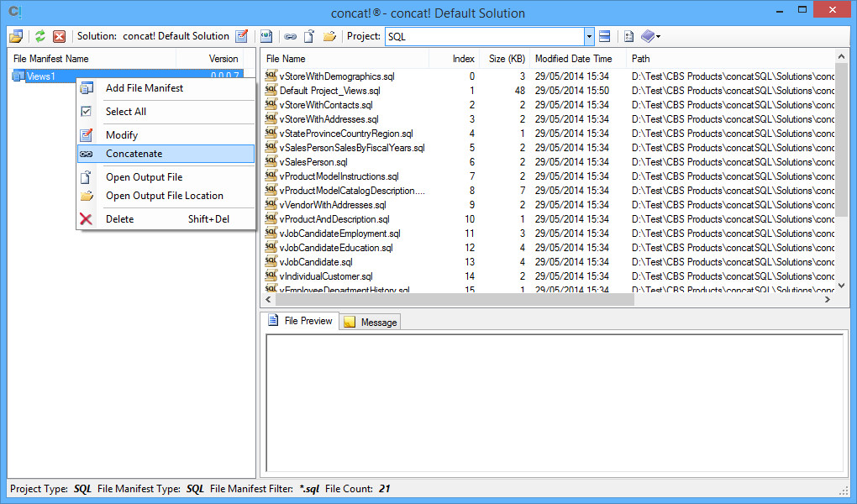
Task: Choose Add File Manifest in the context menu
Action: click(166, 88)
